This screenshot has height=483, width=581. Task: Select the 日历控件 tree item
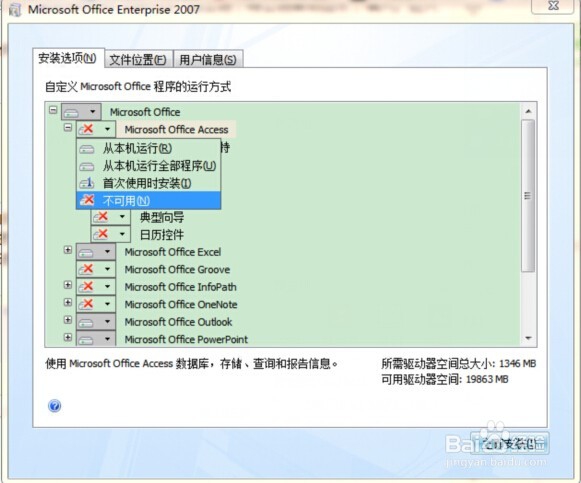tap(162, 234)
